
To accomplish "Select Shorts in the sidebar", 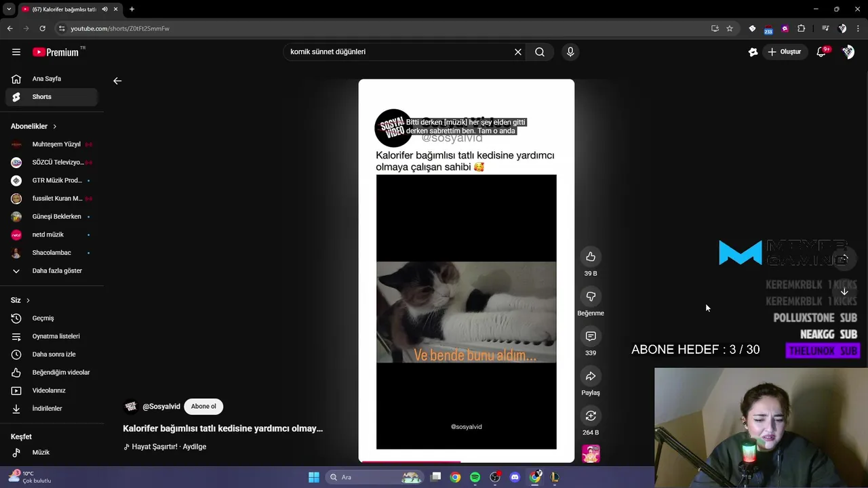I will tap(52, 97).
